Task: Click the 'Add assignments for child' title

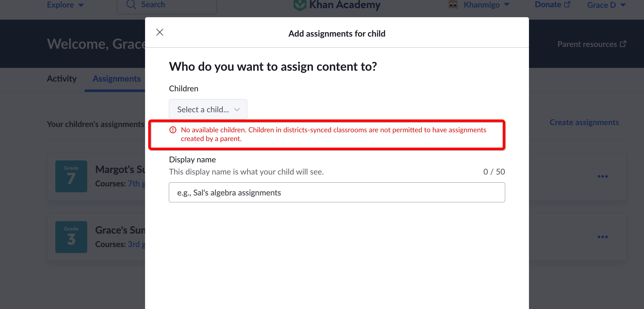Action: (337, 33)
